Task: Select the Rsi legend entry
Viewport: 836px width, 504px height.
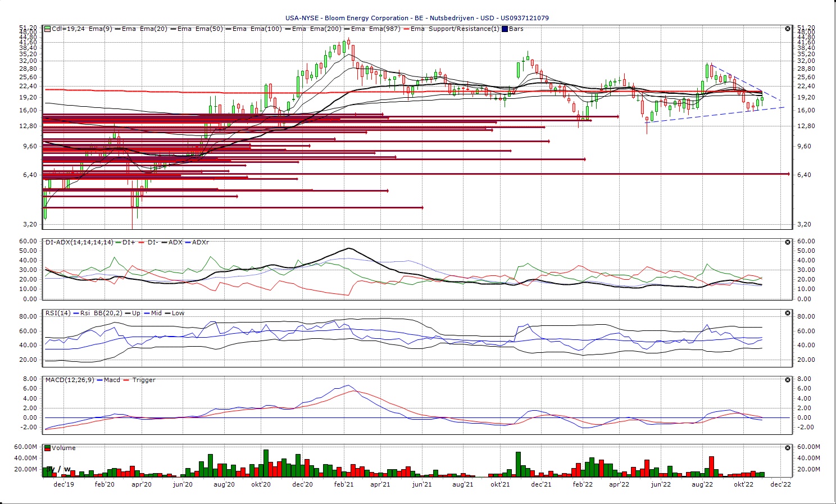Action: coord(85,313)
